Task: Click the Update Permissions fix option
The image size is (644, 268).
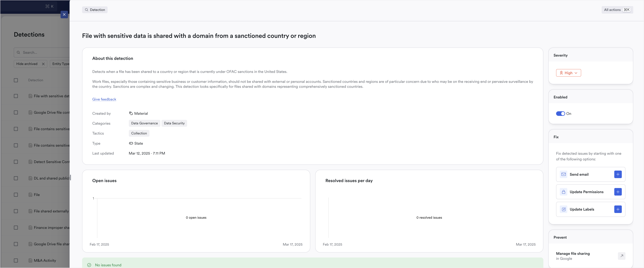Action: [x=590, y=192]
